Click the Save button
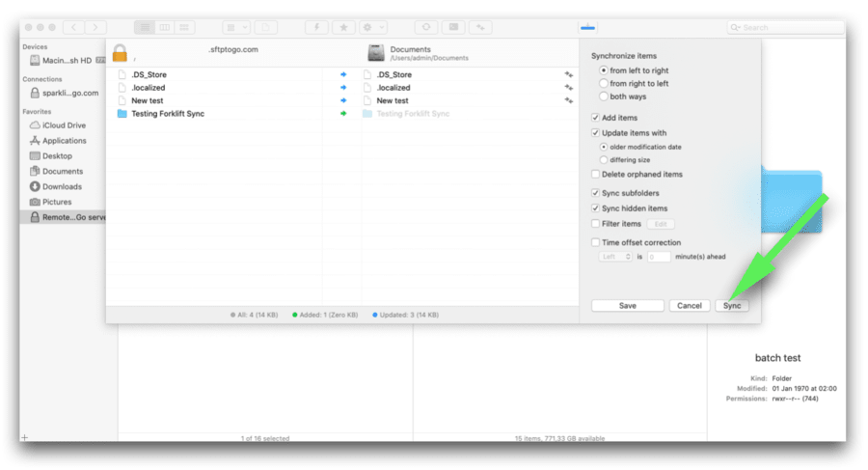Image resolution: width=868 pixels, height=470 pixels. 627,305
